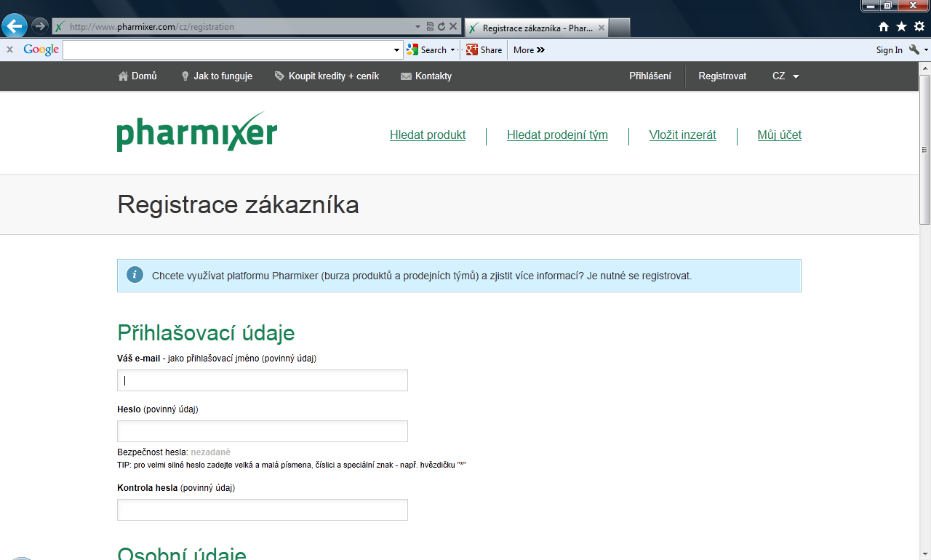Click the Kontrola hesla field
The height and width of the screenshot is (560, 931).
[x=263, y=510]
